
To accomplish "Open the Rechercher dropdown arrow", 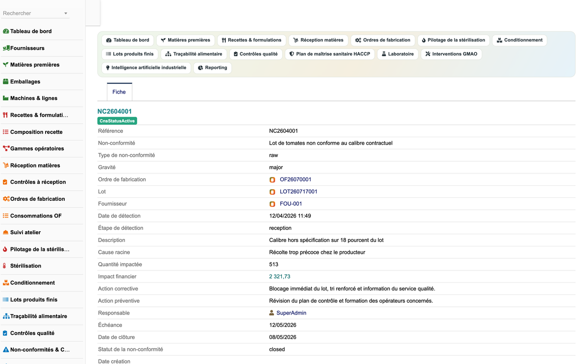I will point(66,13).
